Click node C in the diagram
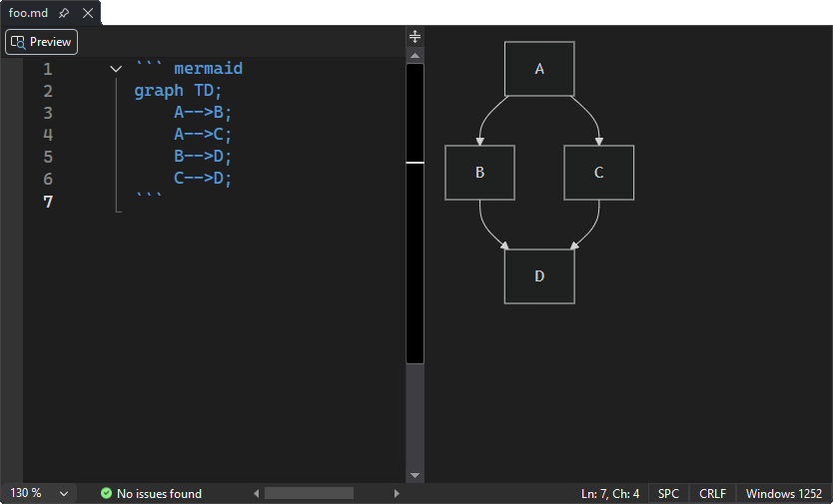The width and height of the screenshot is (833, 504). (598, 173)
